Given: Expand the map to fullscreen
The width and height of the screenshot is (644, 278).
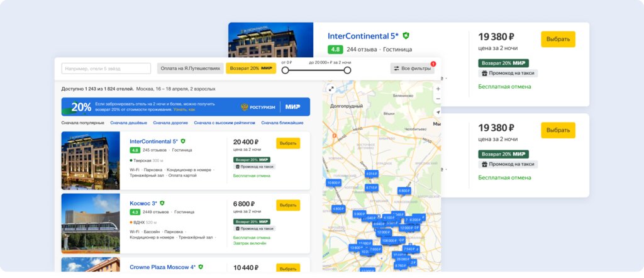Looking at the screenshot, I should click(331, 89).
